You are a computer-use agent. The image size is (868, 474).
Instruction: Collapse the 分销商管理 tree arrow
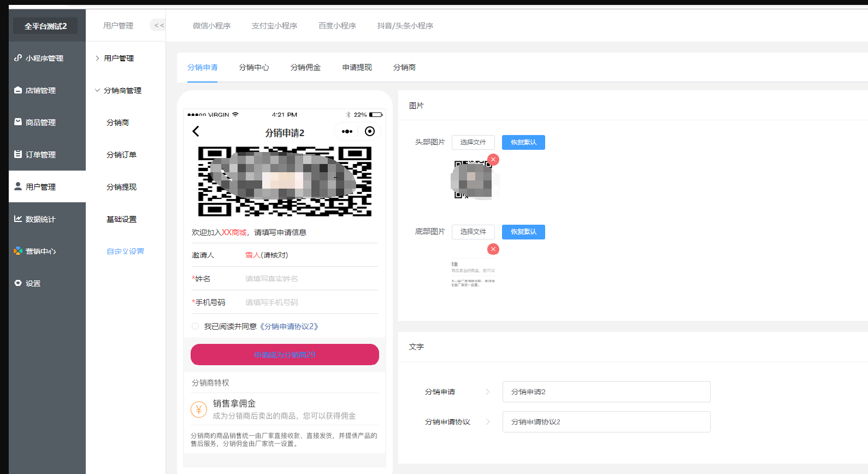pyautogui.click(x=97, y=90)
